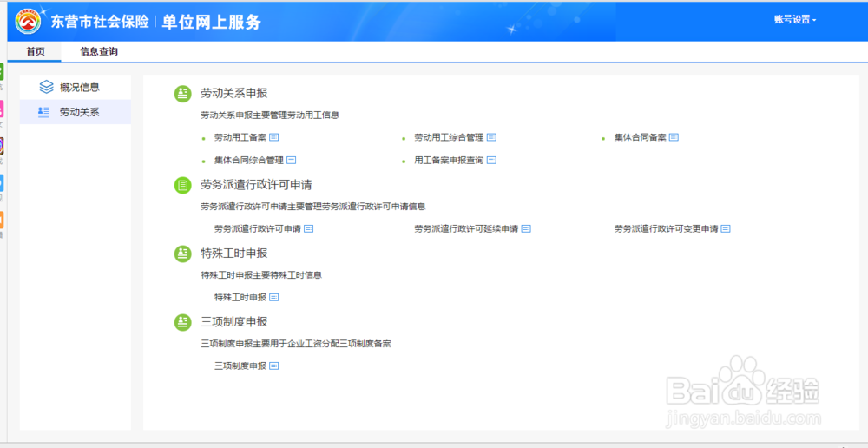Click the blue icon after 劳务派遣行政许可延续申请

click(526, 228)
